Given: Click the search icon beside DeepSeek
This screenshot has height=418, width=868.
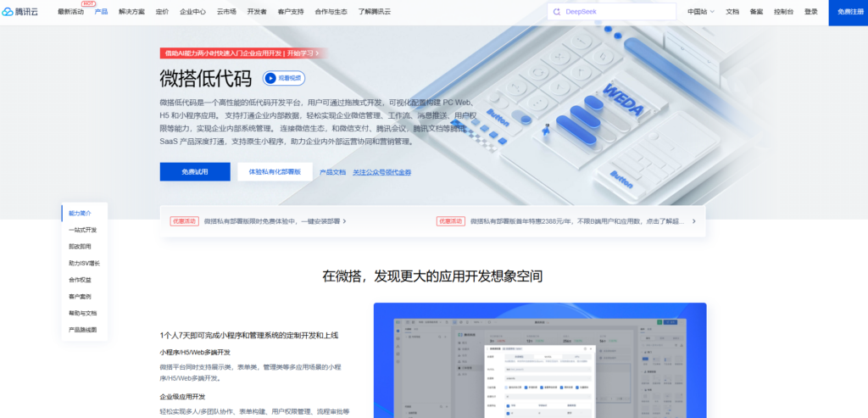Looking at the screenshot, I should coord(556,12).
